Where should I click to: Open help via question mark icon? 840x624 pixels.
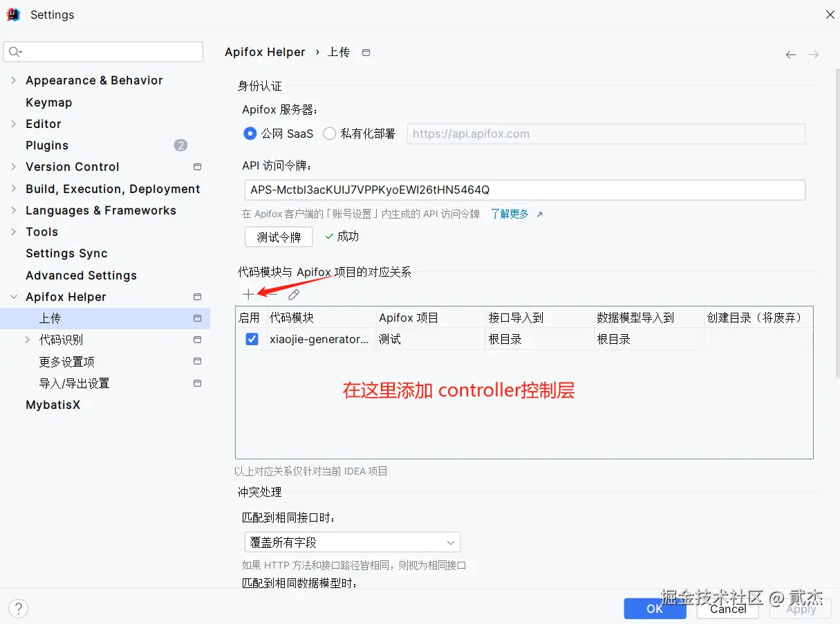18,609
